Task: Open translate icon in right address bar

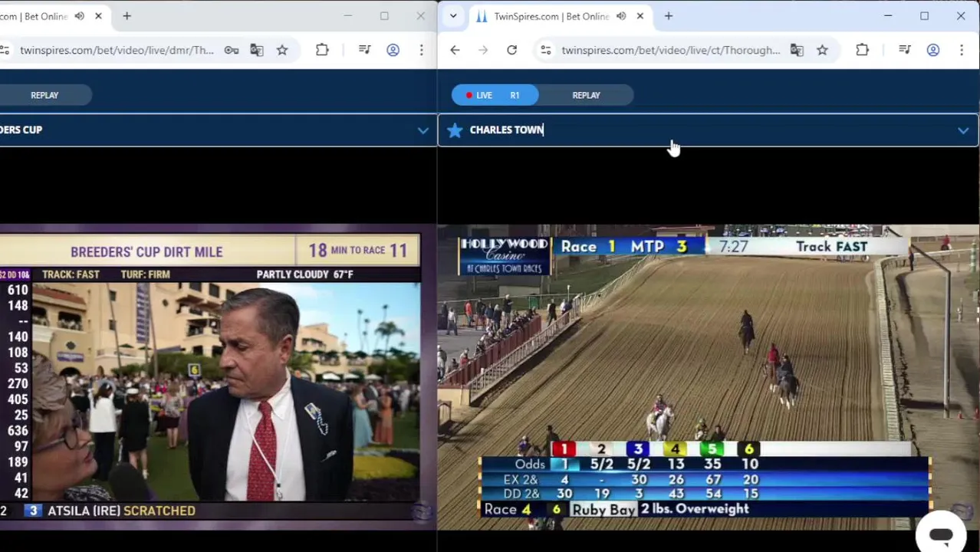Action: pyautogui.click(x=797, y=51)
